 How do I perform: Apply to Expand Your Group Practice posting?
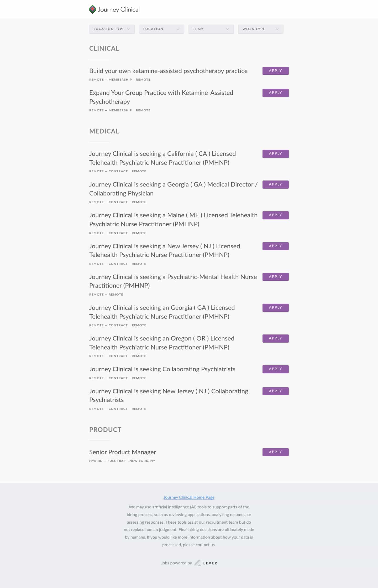(x=275, y=93)
